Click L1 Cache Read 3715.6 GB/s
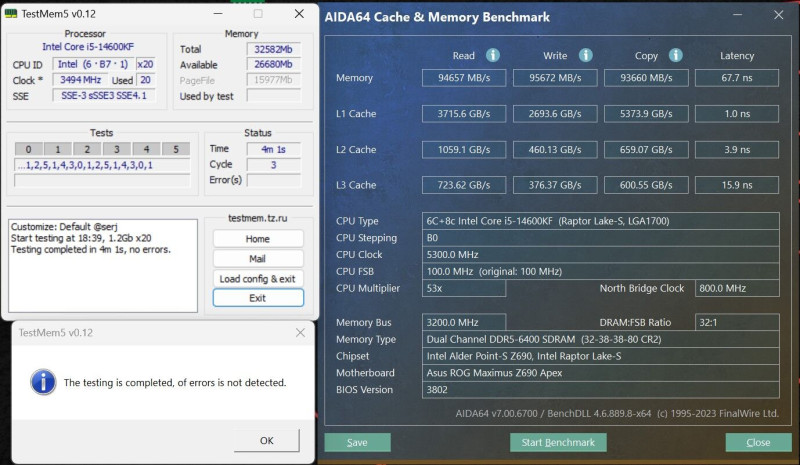This screenshot has height=465, width=800. tap(464, 114)
